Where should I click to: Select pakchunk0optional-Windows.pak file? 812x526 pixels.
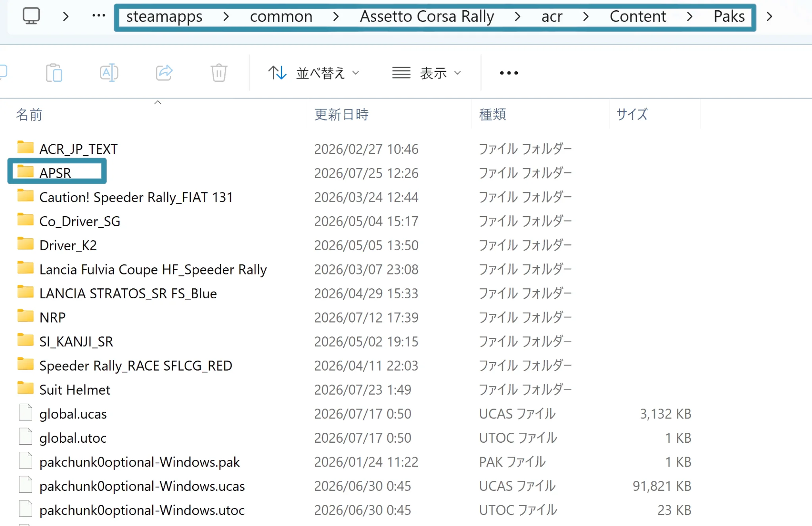[140, 462]
